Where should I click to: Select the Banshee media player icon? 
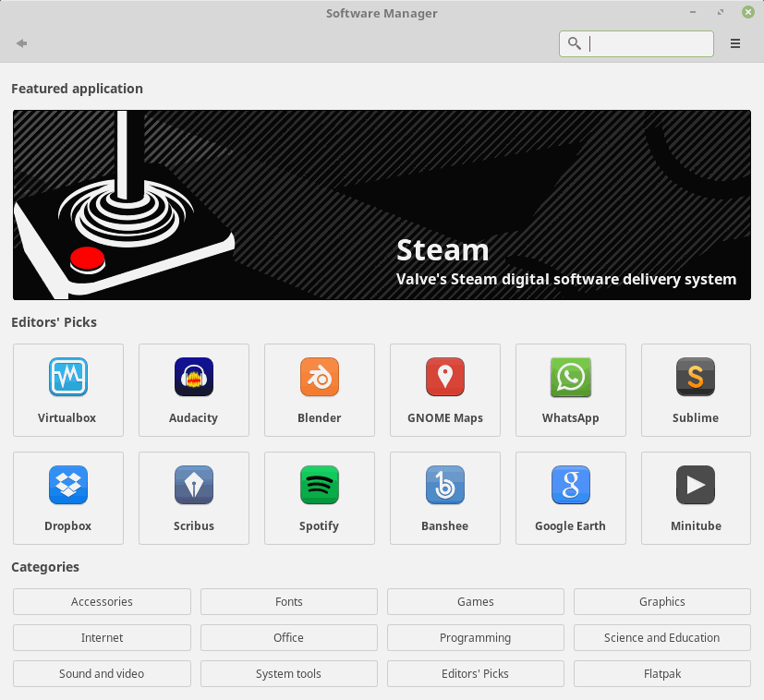click(x=444, y=498)
